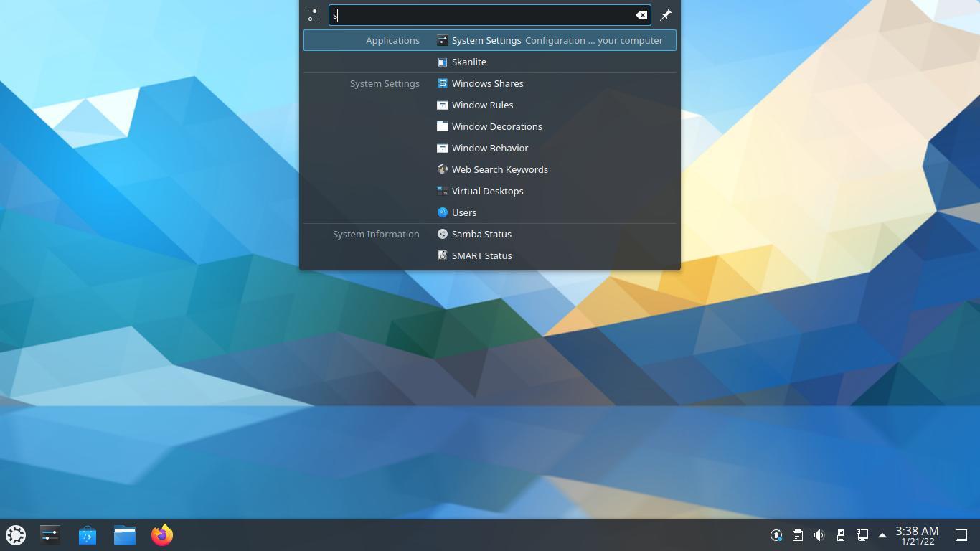Screen dimensions: 980x551
Task: Open Virtual Desktops settings
Action: (487, 191)
